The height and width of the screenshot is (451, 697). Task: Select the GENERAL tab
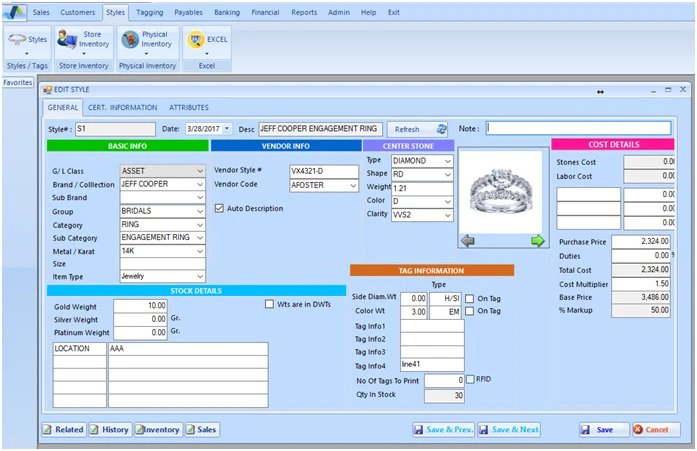point(63,108)
